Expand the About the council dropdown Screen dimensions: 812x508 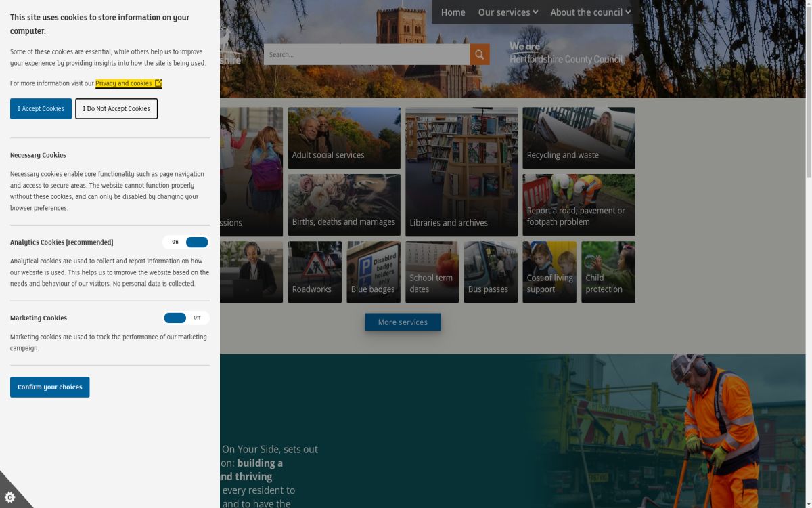coord(590,12)
